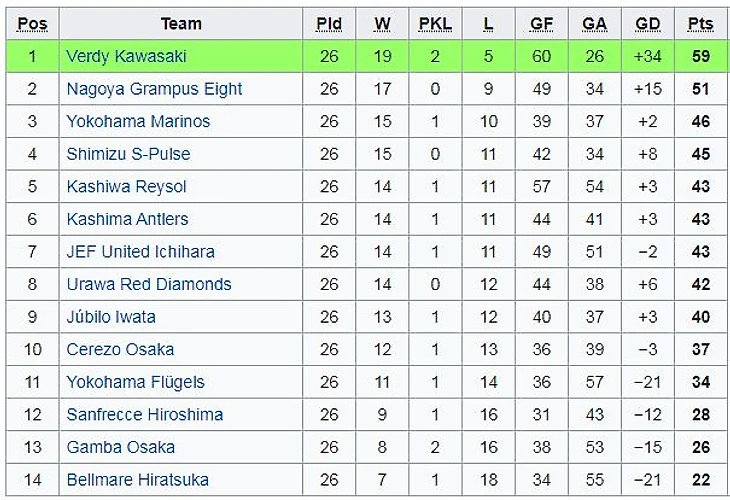
Task: Click the Pts column header
Action: pos(700,23)
